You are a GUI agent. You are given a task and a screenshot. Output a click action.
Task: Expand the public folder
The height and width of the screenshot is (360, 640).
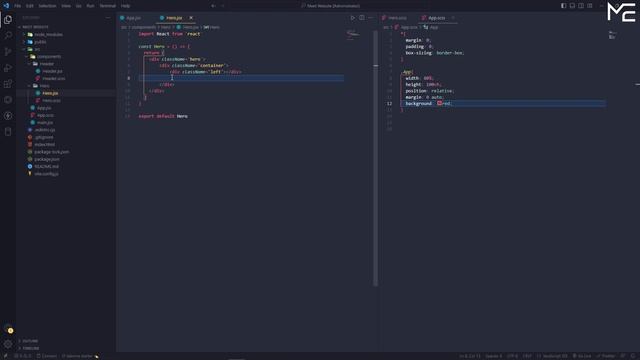tap(40, 42)
